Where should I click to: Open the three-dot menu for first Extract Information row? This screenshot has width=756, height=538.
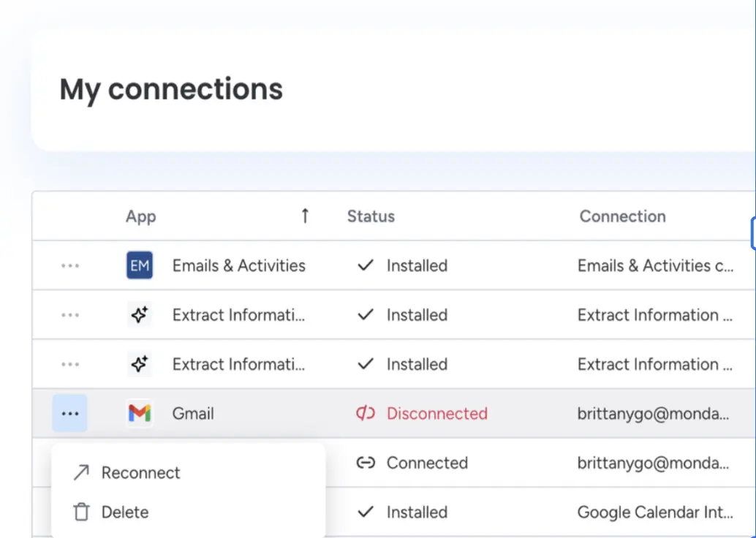70,315
